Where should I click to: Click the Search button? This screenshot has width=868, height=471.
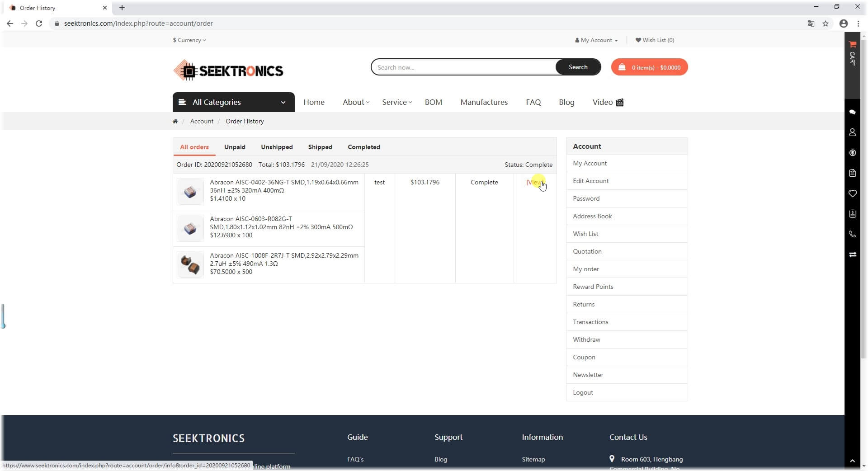click(x=578, y=67)
